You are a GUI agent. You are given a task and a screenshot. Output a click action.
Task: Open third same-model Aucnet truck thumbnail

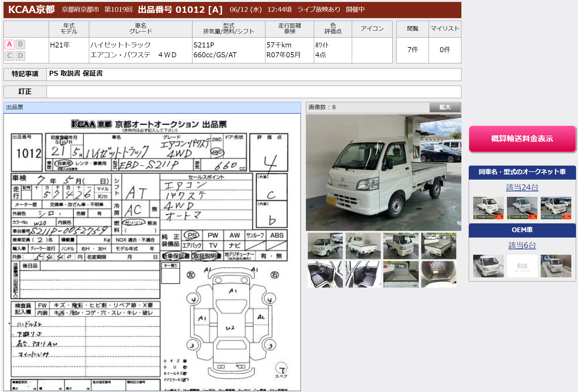pyautogui.click(x=556, y=208)
